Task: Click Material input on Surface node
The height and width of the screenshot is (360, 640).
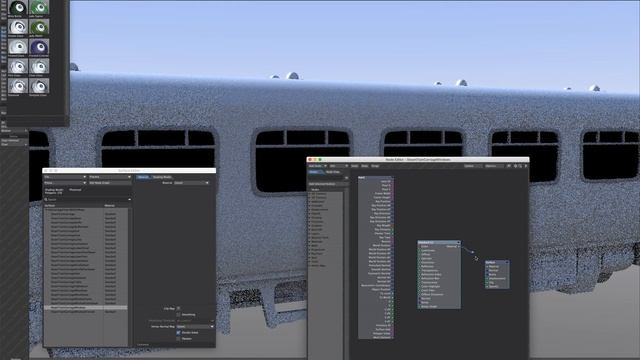Action: [487, 267]
